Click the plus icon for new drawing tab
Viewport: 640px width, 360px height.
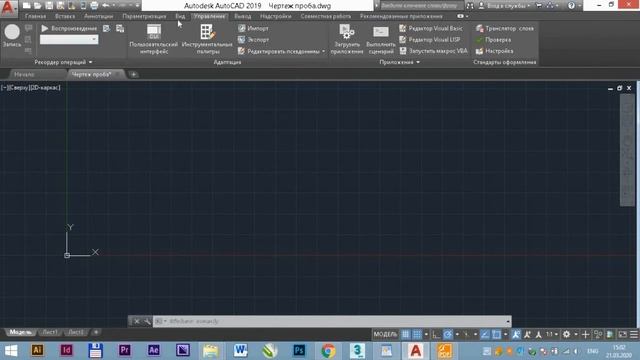click(x=133, y=74)
